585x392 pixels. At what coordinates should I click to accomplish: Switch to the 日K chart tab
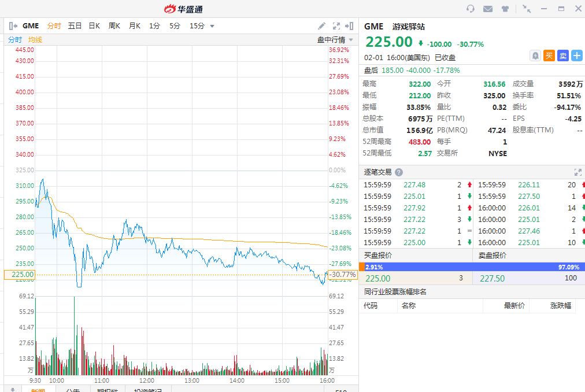pyautogui.click(x=94, y=26)
